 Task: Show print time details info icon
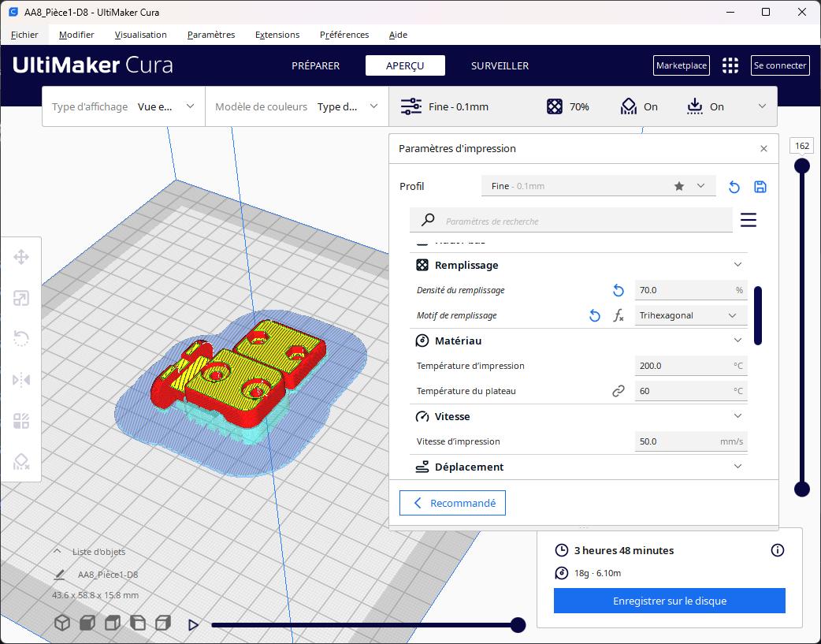[x=778, y=550]
